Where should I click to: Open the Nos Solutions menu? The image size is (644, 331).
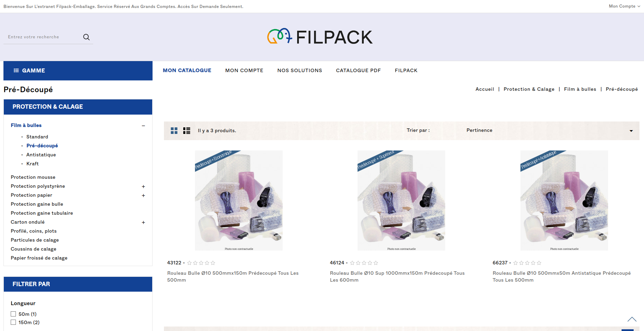(300, 70)
